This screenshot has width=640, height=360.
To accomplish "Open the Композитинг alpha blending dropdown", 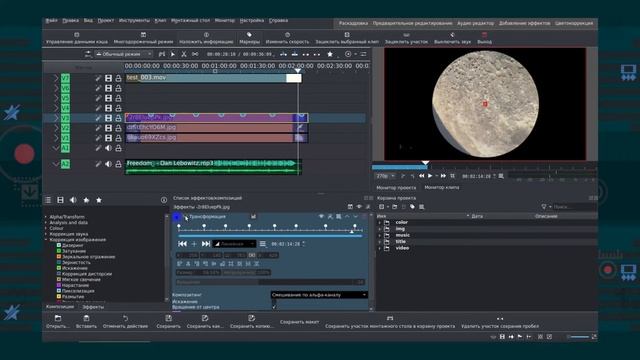I will coord(319,295).
